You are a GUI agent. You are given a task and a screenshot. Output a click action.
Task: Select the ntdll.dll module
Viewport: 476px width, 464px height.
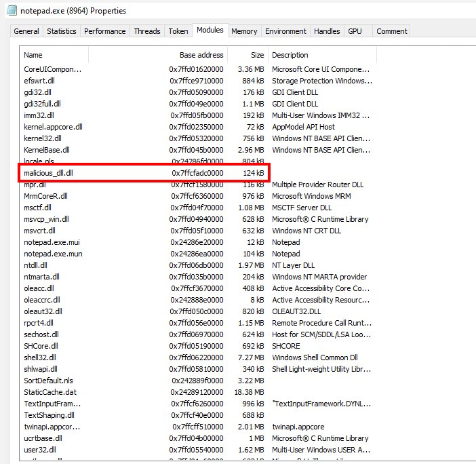pos(197,265)
